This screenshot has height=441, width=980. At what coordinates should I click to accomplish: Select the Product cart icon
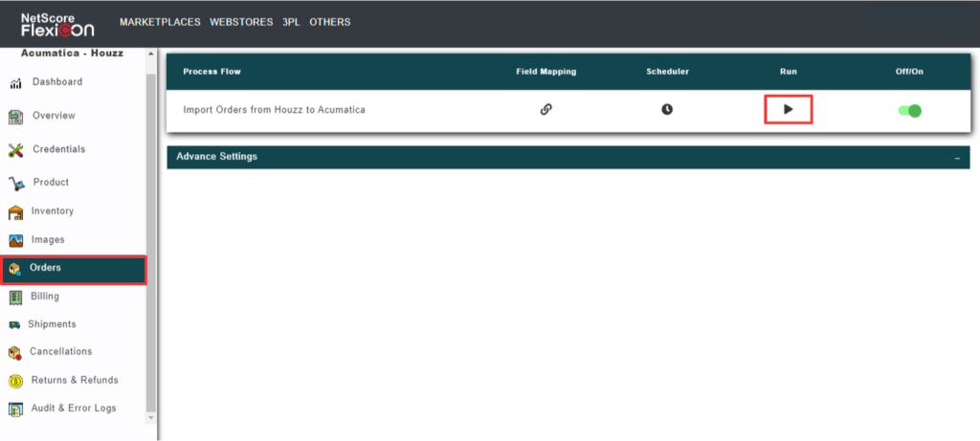[x=16, y=183]
